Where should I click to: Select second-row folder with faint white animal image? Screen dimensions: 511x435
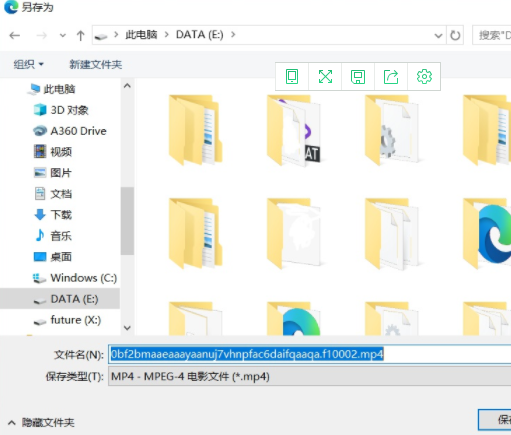click(x=293, y=233)
